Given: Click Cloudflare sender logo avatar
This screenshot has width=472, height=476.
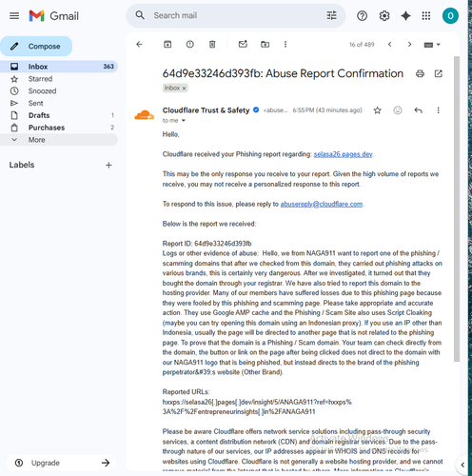Looking at the screenshot, I should coord(145,114).
